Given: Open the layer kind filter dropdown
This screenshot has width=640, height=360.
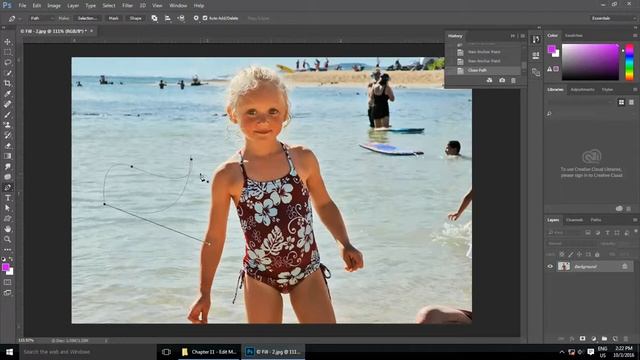Looking at the screenshot, I should (565, 232).
